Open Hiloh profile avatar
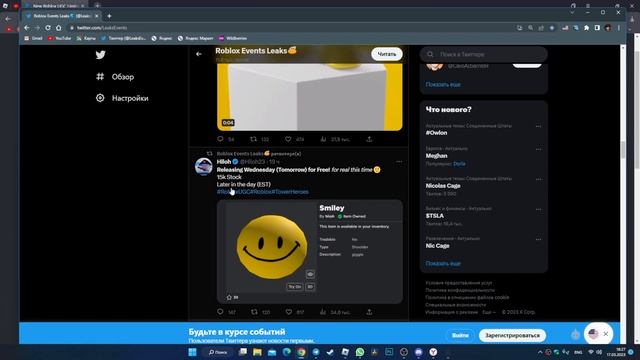Screen dimensions: 640x360 click(203, 167)
